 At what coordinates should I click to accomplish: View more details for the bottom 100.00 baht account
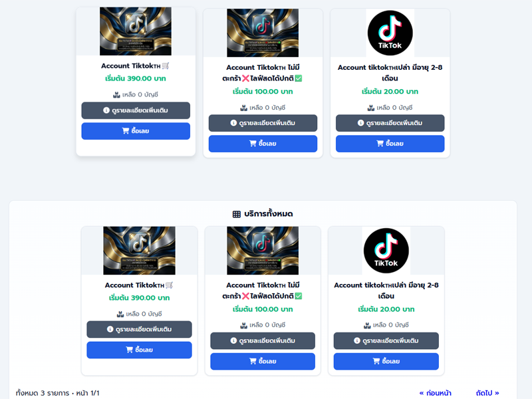[263, 340]
